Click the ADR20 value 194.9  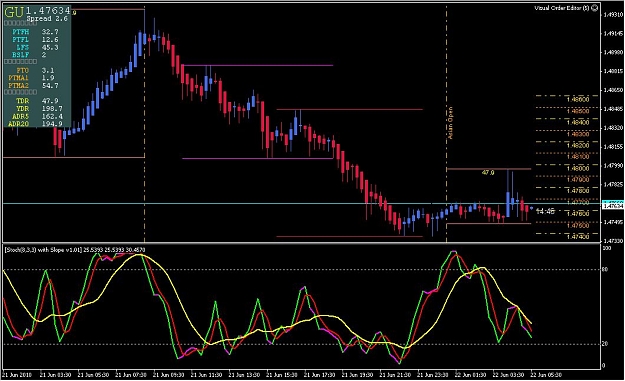(x=52, y=124)
